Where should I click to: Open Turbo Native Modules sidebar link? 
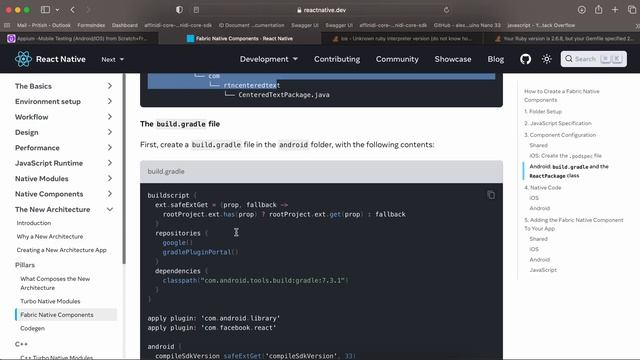[x=50, y=301]
